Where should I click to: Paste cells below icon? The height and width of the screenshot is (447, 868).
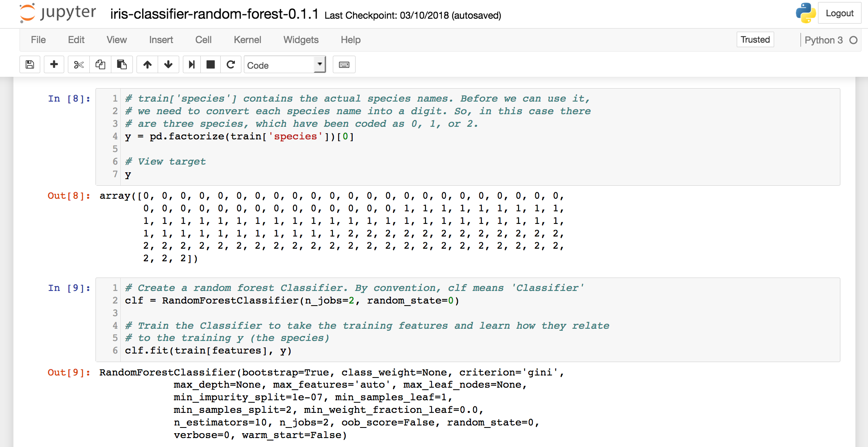click(x=122, y=65)
